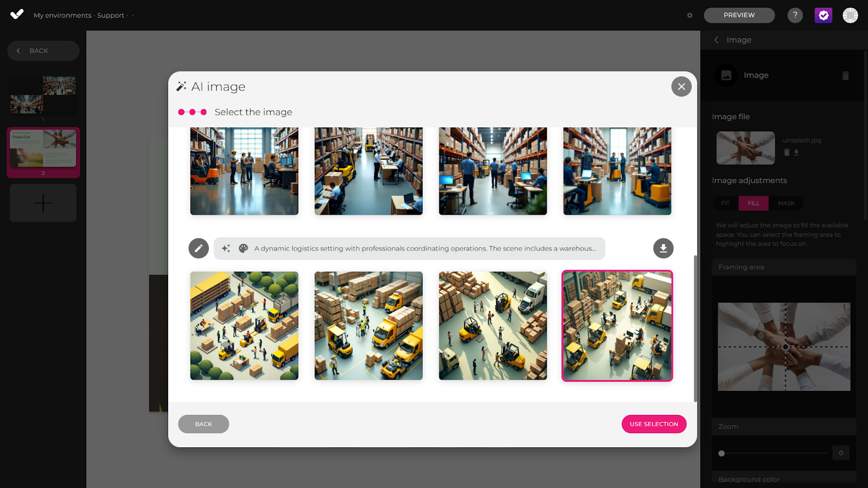Collapse the Image panel with back chevron

click(717, 40)
